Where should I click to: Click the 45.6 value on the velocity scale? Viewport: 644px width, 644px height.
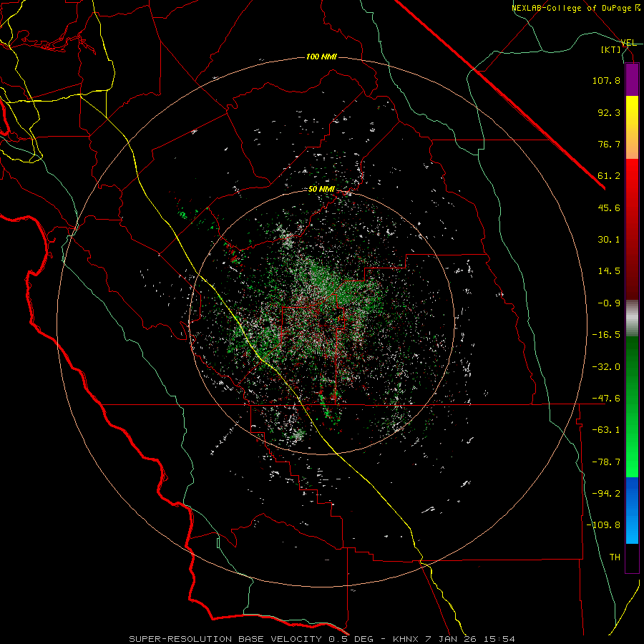609,208
